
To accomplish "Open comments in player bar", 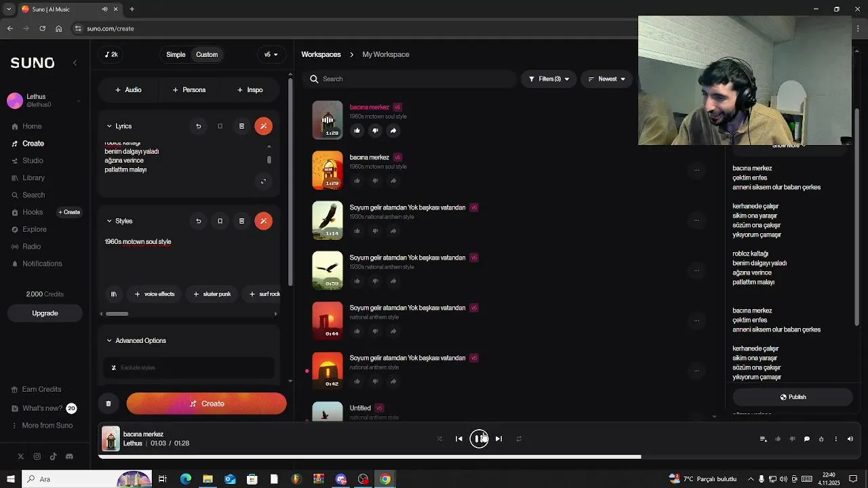I will tap(806, 439).
